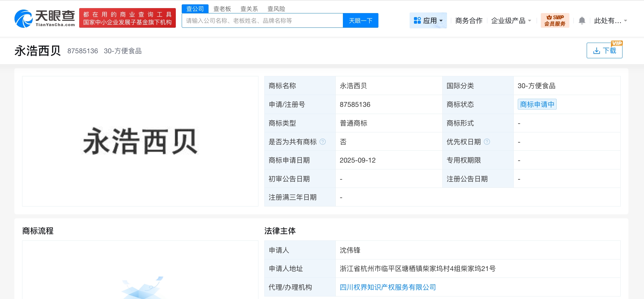Focus the company name search input field
644x299 pixels.
click(x=262, y=21)
